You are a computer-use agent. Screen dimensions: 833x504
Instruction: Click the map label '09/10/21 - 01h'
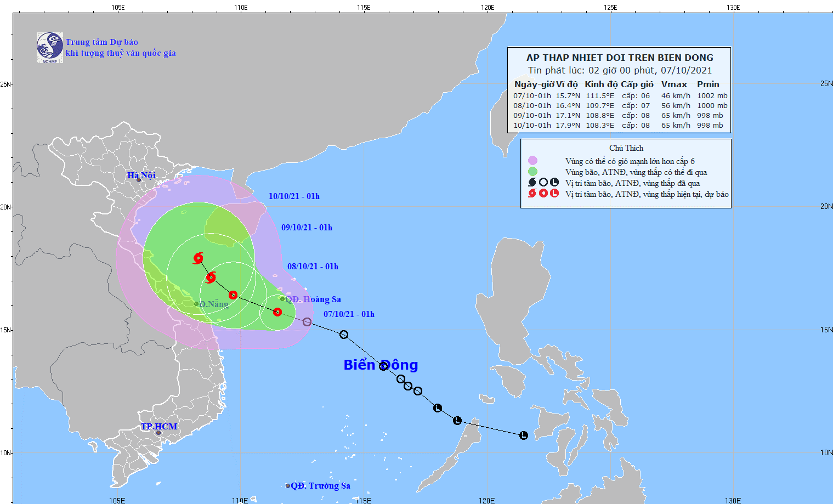pyautogui.click(x=307, y=228)
